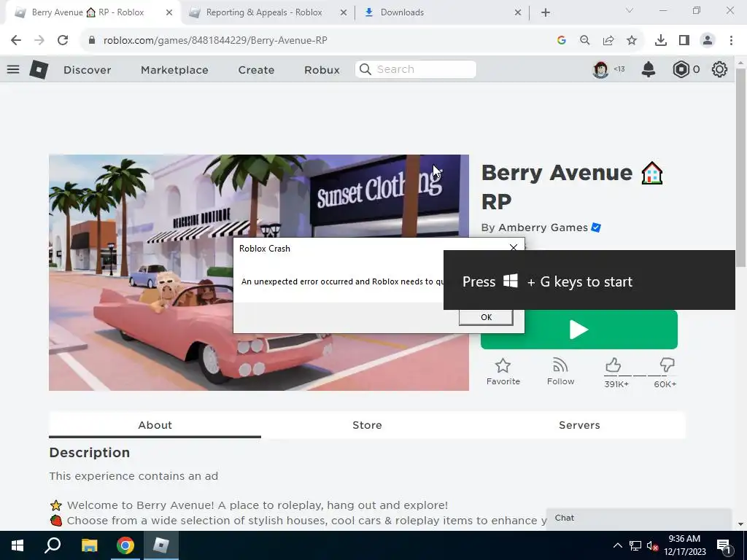747x560 pixels.
Task: Open the Chrome profile icon
Action: [708, 41]
